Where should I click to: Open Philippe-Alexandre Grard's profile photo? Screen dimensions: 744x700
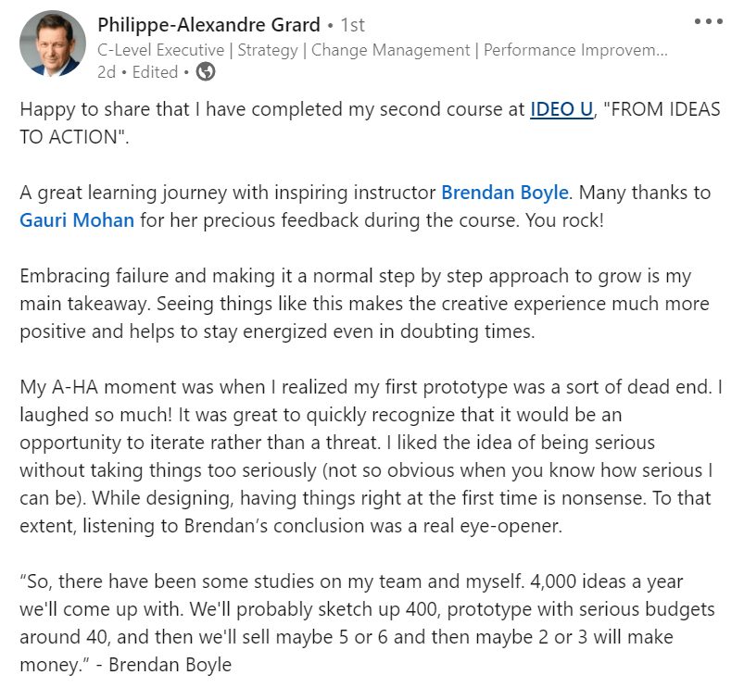[x=53, y=44]
